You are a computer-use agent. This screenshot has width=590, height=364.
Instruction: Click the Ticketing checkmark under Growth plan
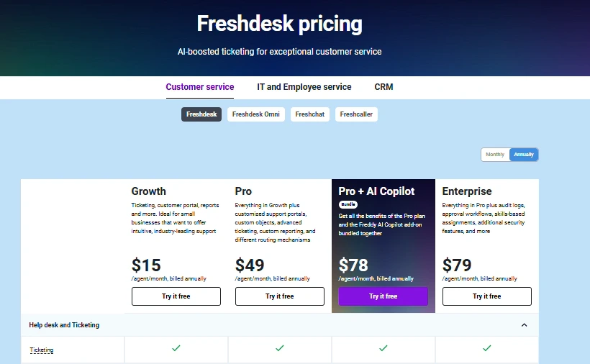click(176, 348)
